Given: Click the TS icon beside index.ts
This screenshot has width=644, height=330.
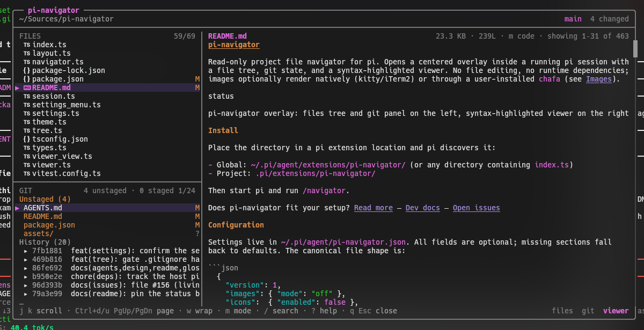Looking at the screenshot, I should pyautogui.click(x=27, y=45).
